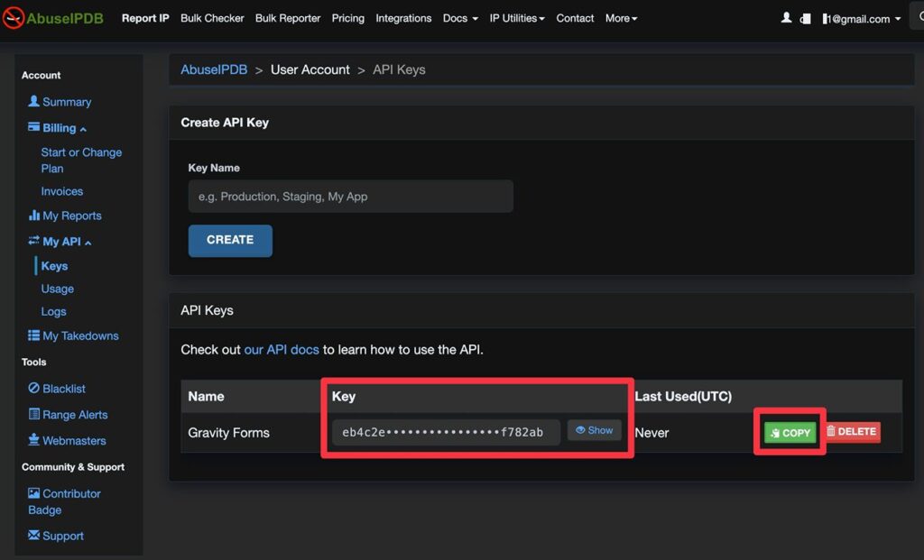Open the Contact page
This screenshot has width=924, height=560.
(575, 18)
